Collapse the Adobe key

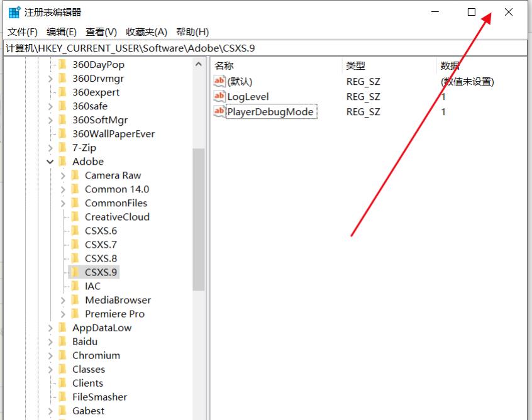click(x=50, y=162)
